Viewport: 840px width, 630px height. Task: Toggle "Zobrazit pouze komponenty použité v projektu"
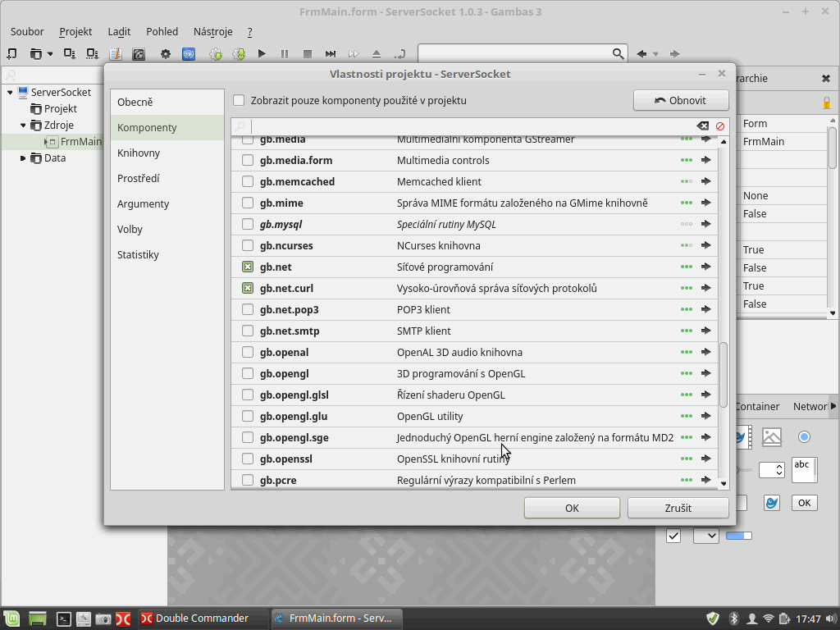coord(239,100)
